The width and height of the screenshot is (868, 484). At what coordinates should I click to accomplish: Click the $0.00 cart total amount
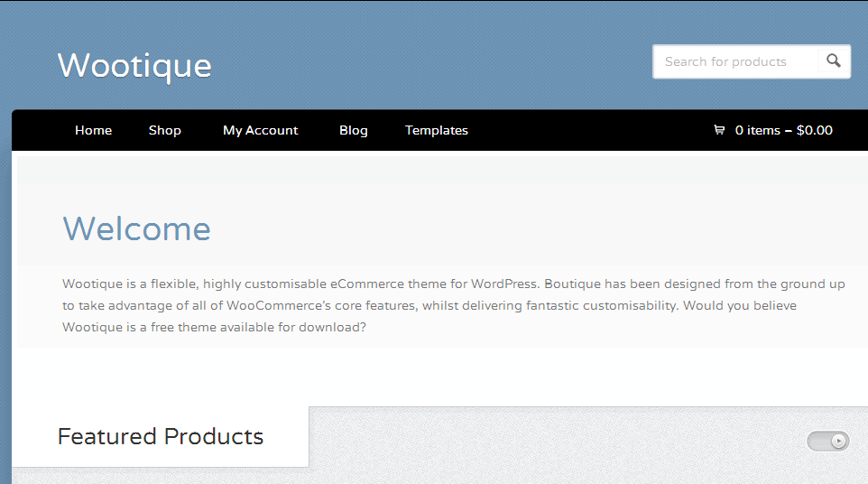tap(814, 130)
